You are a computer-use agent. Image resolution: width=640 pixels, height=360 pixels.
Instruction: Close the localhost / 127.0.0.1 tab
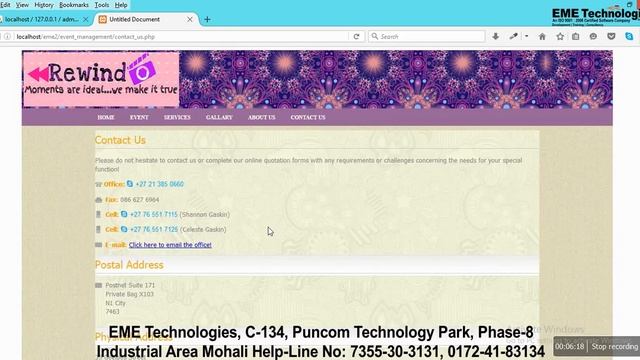pyautogui.click(x=86, y=19)
